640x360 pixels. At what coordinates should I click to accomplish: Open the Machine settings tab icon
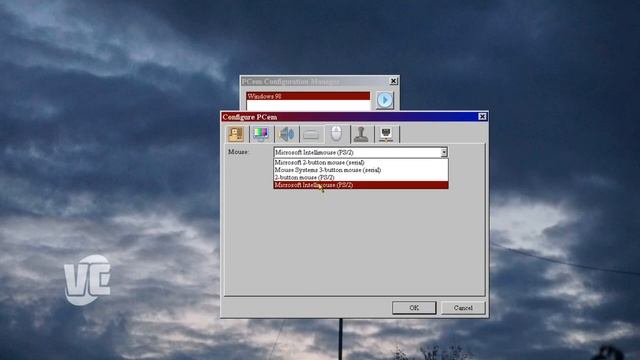[236, 134]
